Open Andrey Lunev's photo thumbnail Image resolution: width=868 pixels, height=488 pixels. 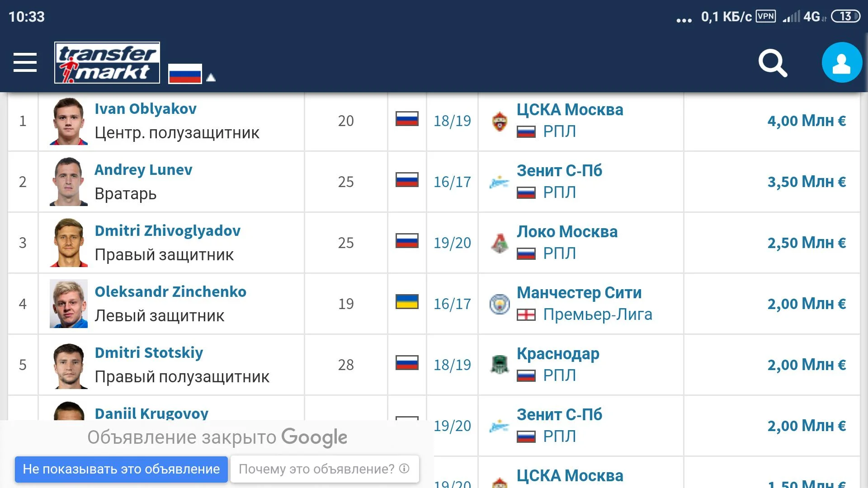(x=69, y=182)
